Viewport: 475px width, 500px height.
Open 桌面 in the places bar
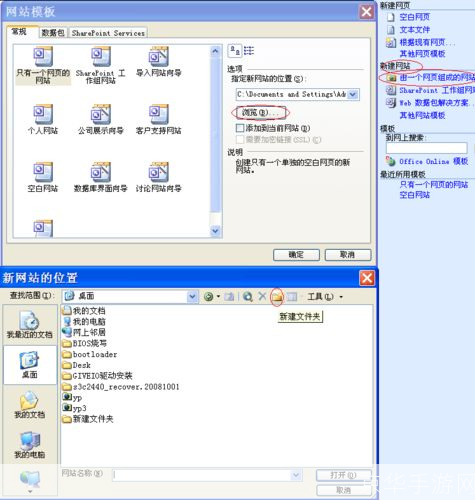coord(30,365)
